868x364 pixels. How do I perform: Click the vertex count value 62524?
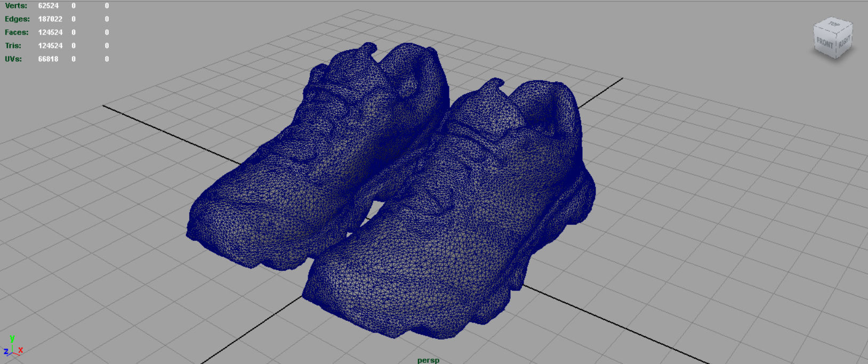coord(48,5)
